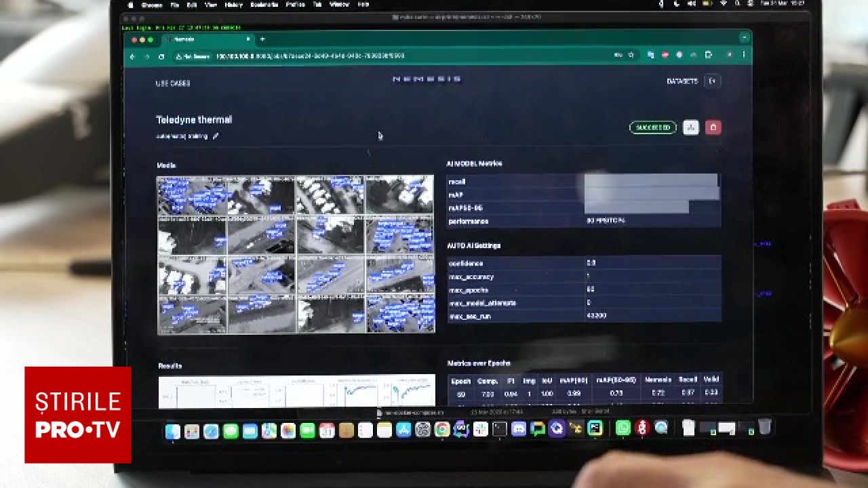This screenshot has width=868, height=488.
Task: Click the red delete button for this training
Action: pyautogui.click(x=713, y=127)
